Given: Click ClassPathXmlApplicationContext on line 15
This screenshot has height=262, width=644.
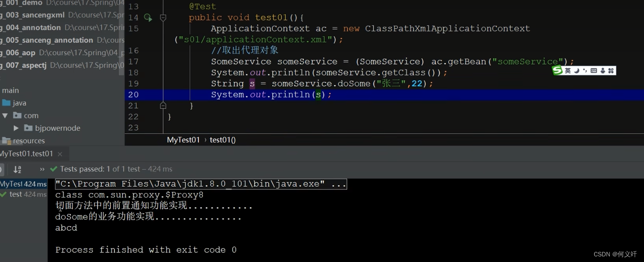Looking at the screenshot, I should (448, 29).
